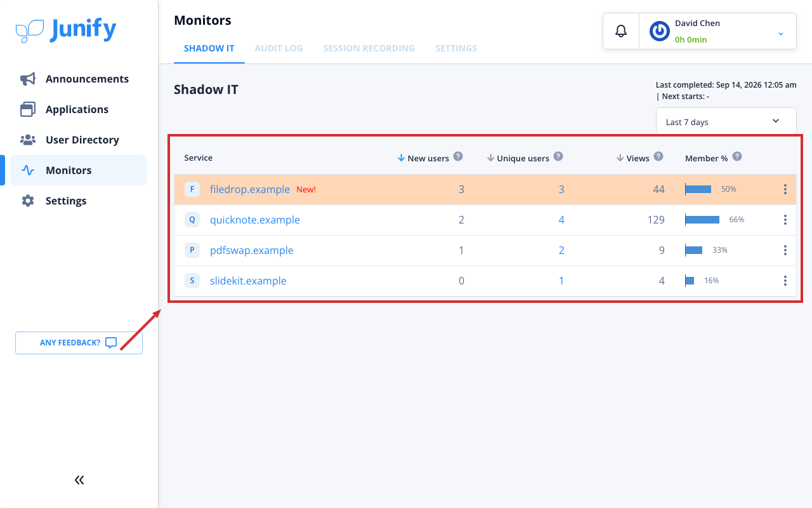Viewport: 812px width, 508px height.
Task: Open Applications in sidebar
Action: pyautogui.click(x=79, y=109)
